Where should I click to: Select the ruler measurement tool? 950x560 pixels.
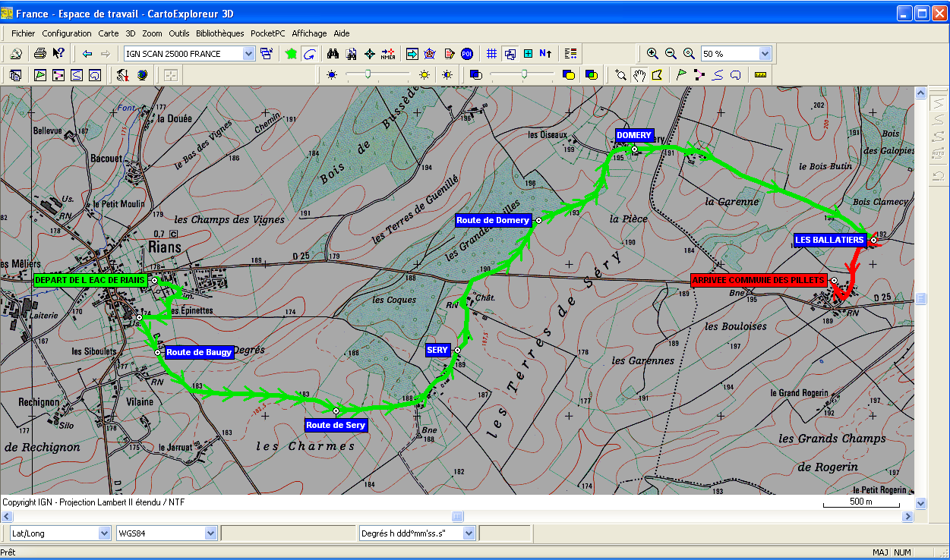761,75
